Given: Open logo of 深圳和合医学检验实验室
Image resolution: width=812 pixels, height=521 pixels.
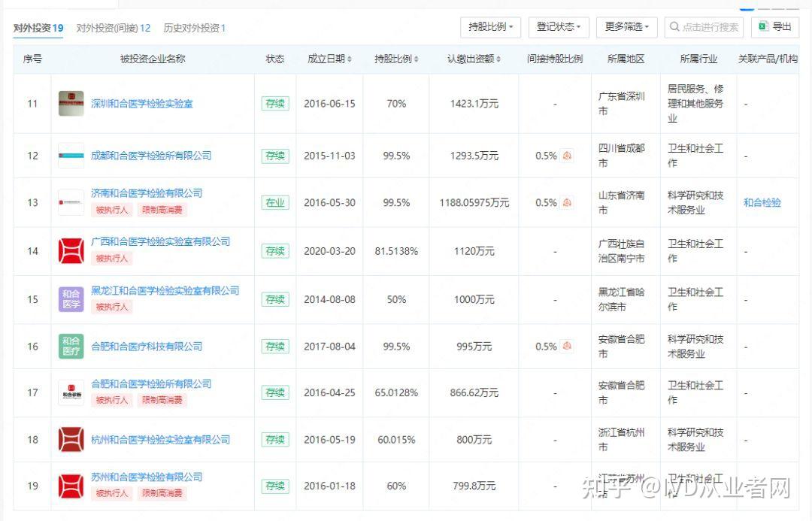Looking at the screenshot, I should coord(71,104).
